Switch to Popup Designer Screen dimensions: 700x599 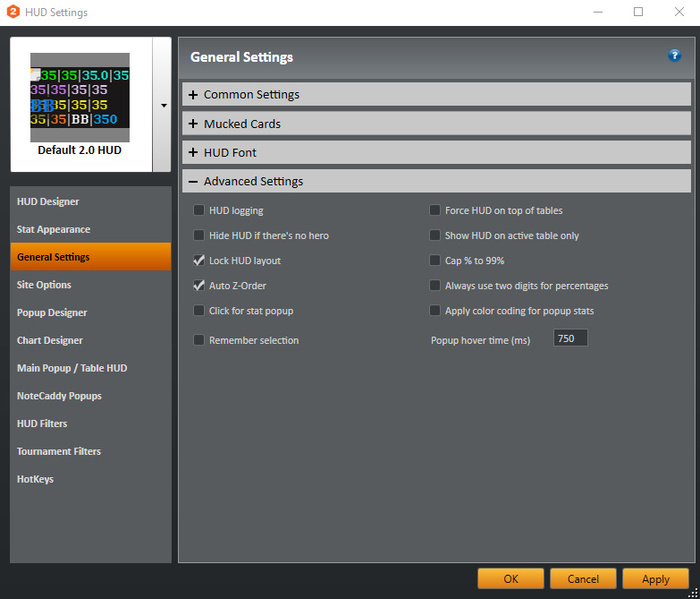[x=90, y=312]
